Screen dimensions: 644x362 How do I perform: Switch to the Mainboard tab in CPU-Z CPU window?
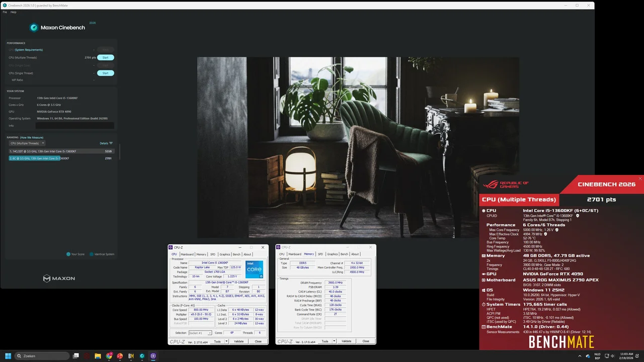coord(187,254)
